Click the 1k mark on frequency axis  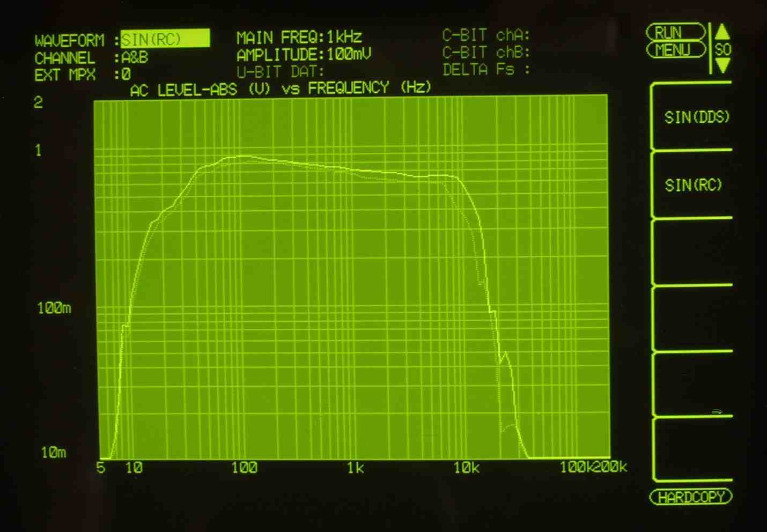[355, 468]
